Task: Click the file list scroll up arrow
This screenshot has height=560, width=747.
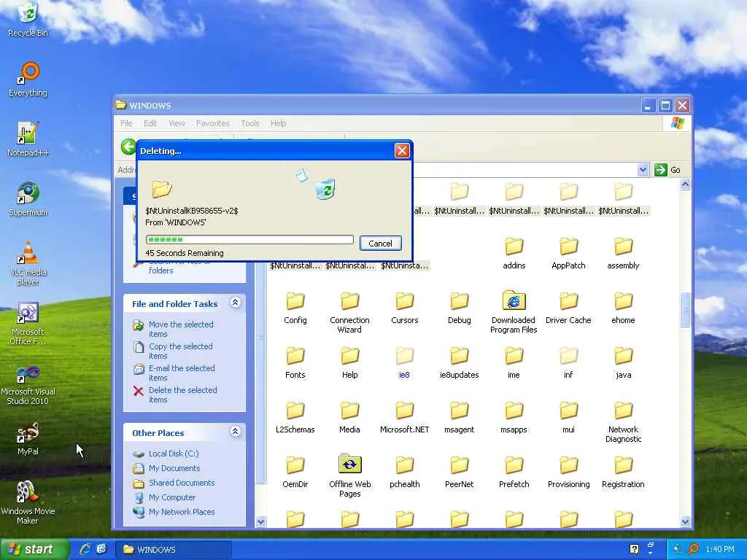Action: pos(685,184)
